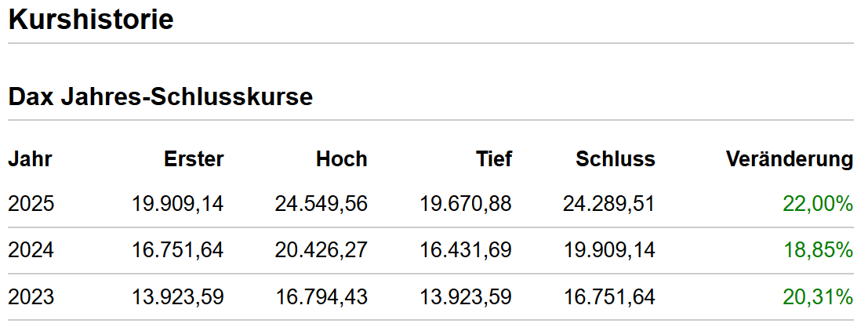This screenshot has width=868, height=327.
Task: Click the 22,00% change value
Action: 818,204
